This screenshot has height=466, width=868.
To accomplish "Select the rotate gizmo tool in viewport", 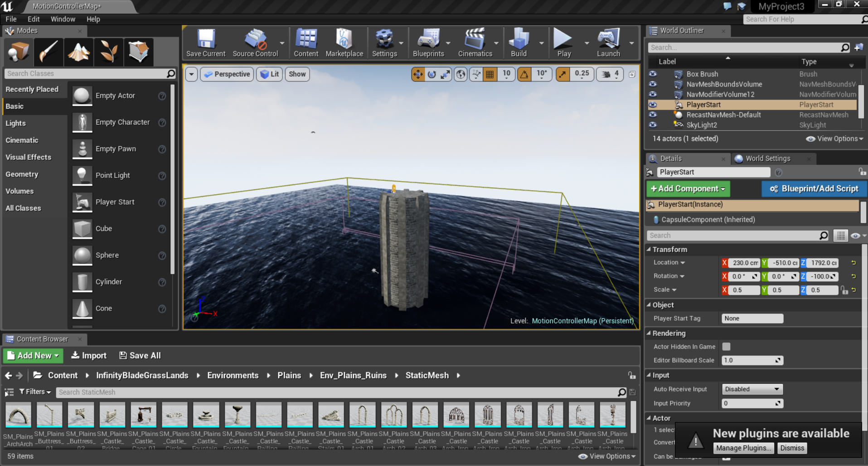I will [432, 74].
